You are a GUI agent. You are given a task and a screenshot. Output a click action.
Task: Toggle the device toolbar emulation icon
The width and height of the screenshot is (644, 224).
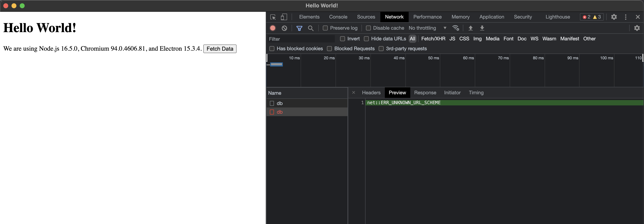(x=284, y=17)
